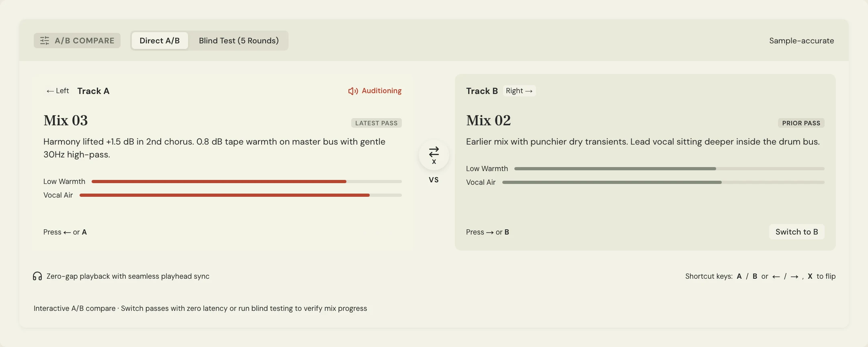Click the 'Press → or B' hint
This screenshot has height=347, width=868.
[x=487, y=232]
